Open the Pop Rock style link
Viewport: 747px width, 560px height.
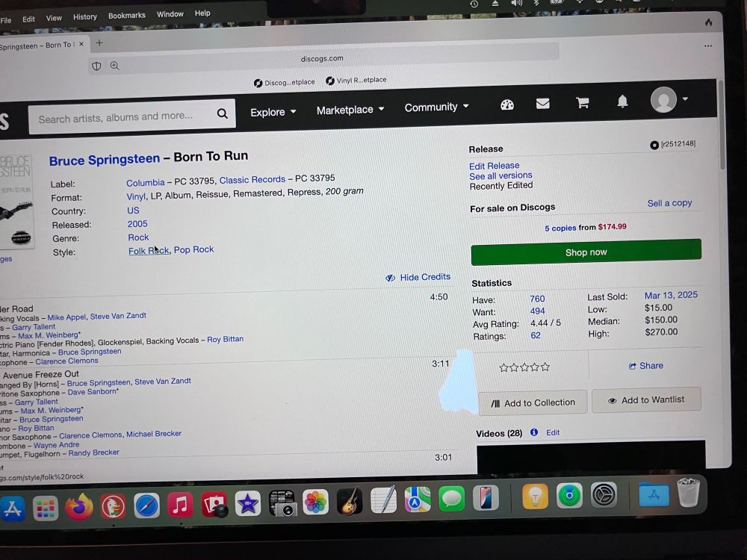[x=194, y=249]
